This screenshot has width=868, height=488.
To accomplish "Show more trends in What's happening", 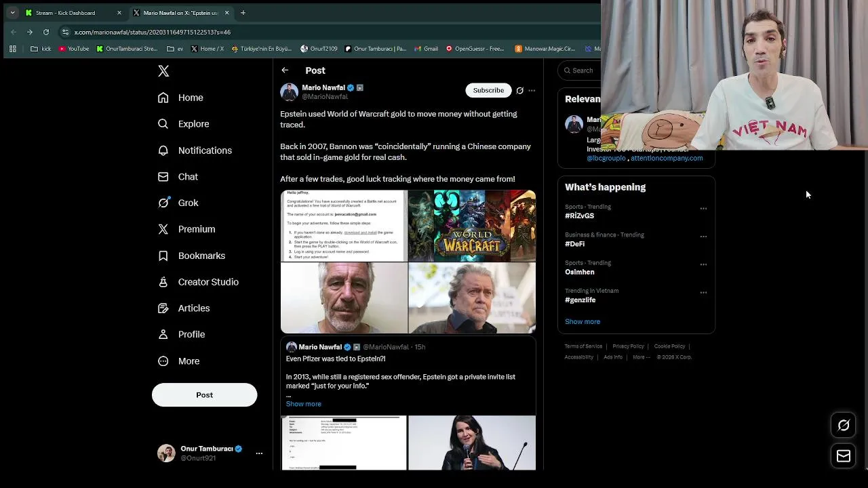I will point(583,322).
